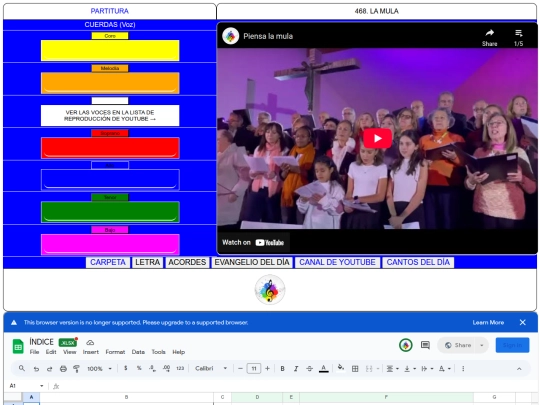Click the print icon in toolbar
This screenshot has height=405, width=540.
pos(63,369)
